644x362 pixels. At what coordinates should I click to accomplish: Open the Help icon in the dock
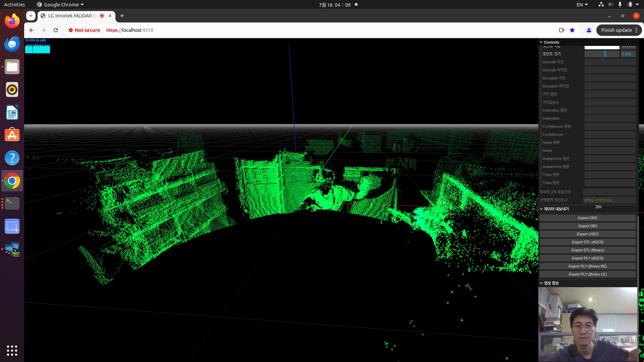pyautogui.click(x=12, y=158)
